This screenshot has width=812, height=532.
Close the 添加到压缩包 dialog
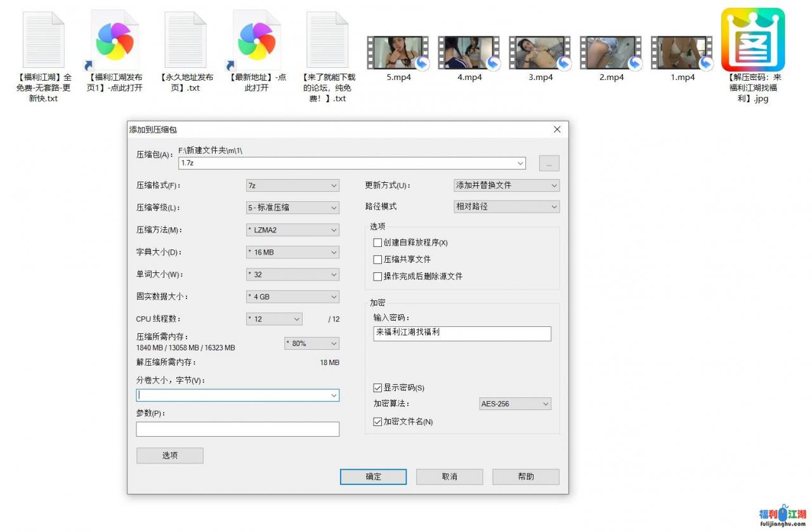[x=557, y=130]
